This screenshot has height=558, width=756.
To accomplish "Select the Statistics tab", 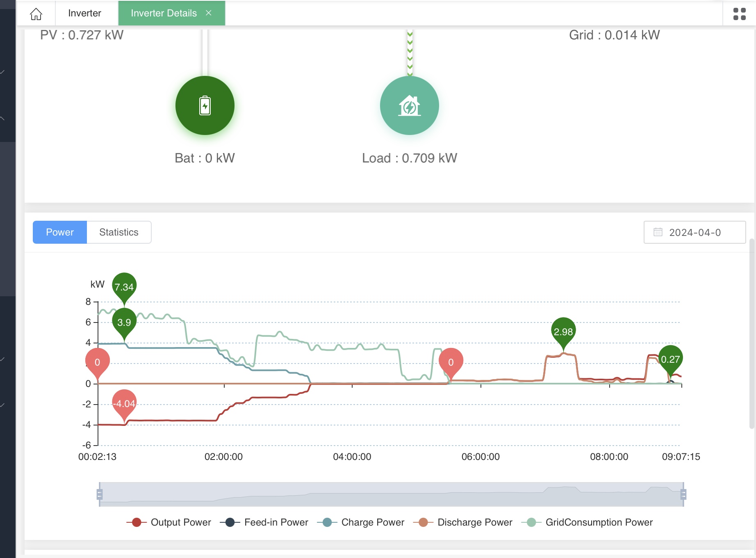I will (118, 232).
